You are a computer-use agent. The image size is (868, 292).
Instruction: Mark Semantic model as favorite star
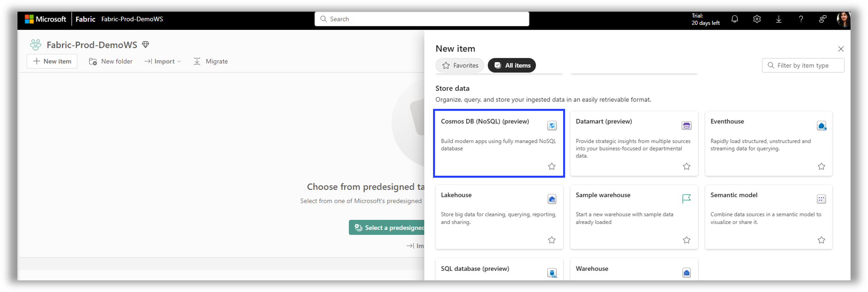[x=821, y=240]
